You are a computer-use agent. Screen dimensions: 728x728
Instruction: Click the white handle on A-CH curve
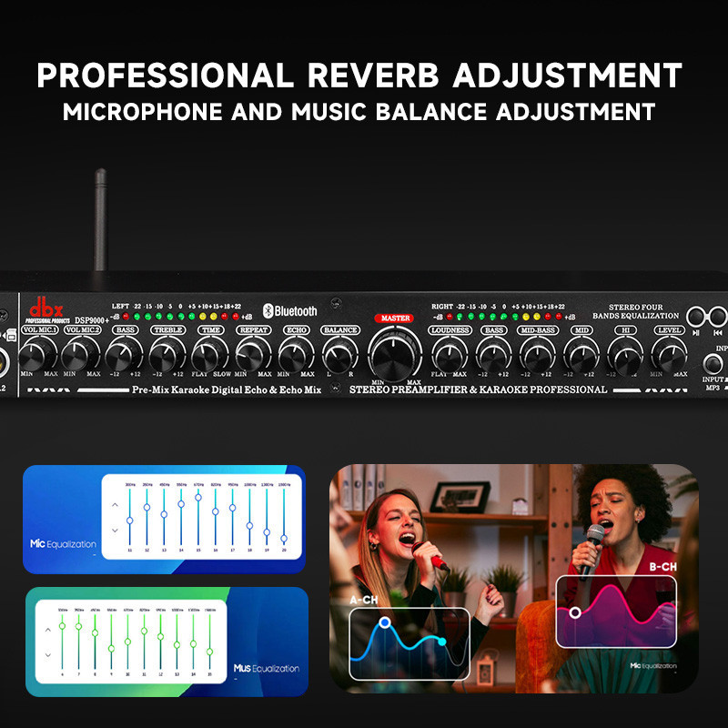click(385, 623)
